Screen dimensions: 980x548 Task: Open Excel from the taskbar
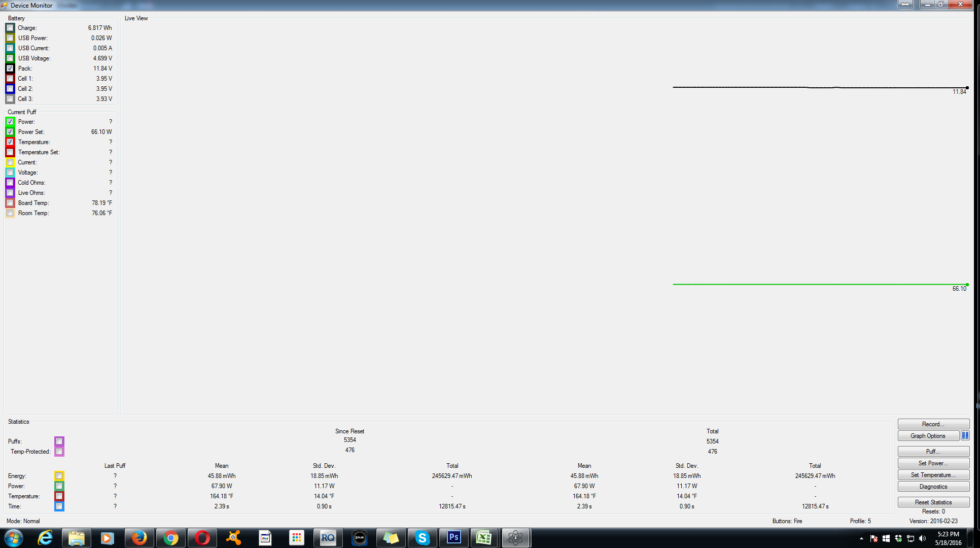click(x=484, y=537)
